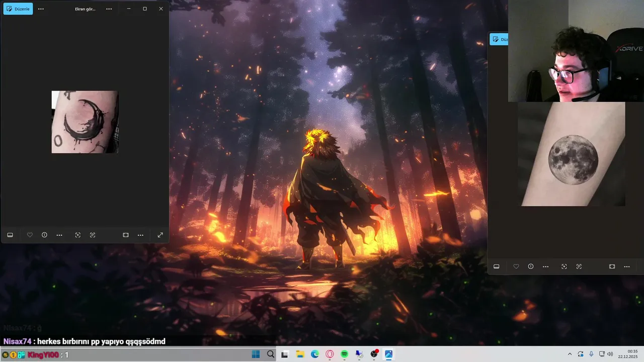Toggle filmstrip in full moon window

coord(496,266)
